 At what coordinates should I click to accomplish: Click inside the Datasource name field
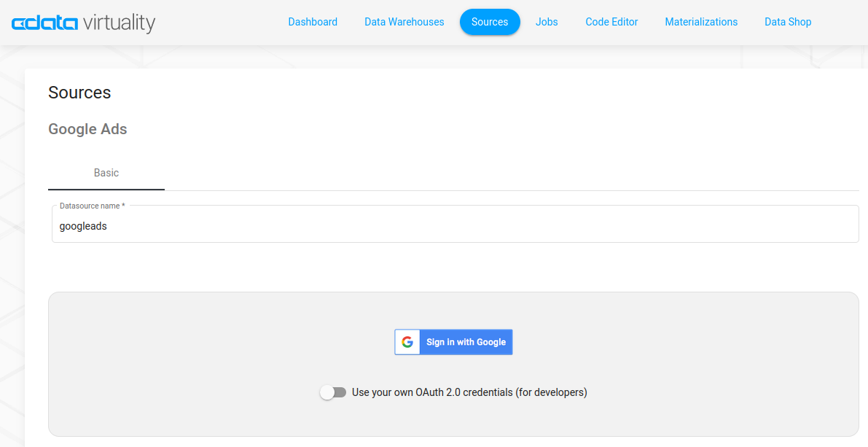click(x=292, y=226)
